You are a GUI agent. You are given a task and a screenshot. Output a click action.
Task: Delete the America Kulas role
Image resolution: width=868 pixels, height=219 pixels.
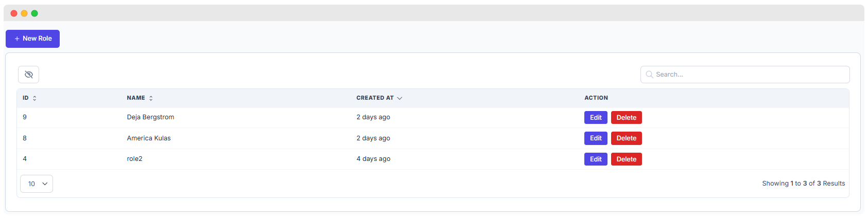coord(626,138)
